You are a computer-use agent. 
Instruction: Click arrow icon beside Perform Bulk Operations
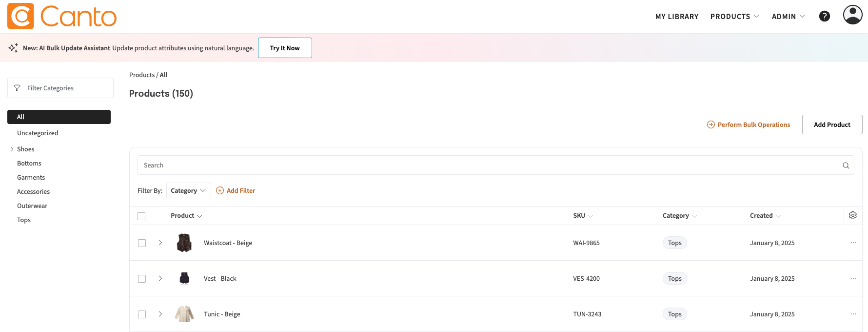[x=711, y=124]
